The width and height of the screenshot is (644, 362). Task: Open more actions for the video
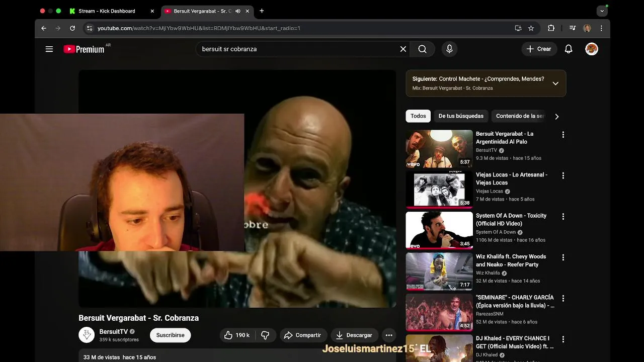coord(389,335)
